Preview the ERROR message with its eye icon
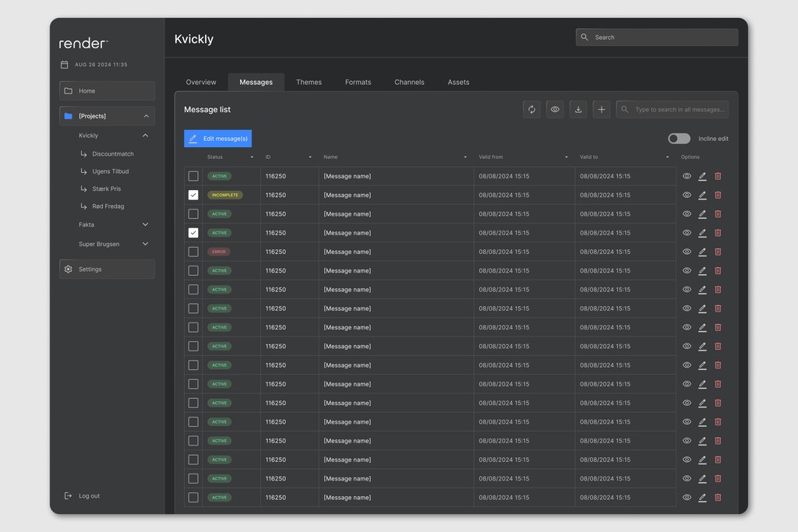Screen dimensions: 798x532 coord(687,252)
